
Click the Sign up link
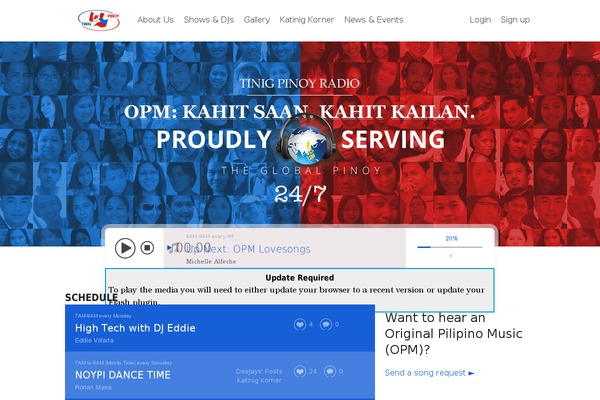515,20
